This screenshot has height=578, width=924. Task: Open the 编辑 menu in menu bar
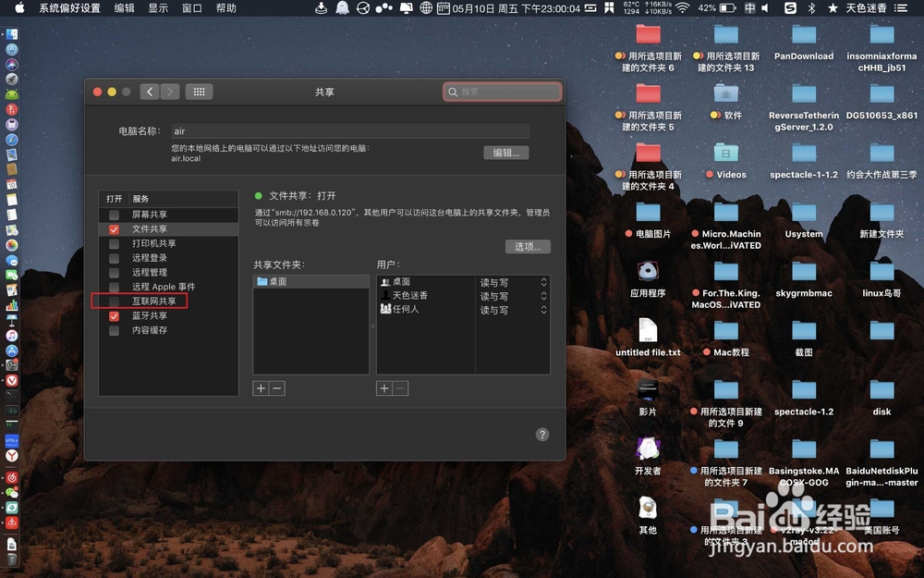(124, 8)
